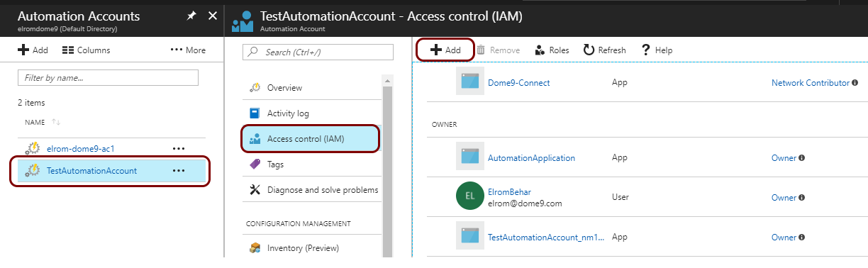The width and height of the screenshot is (868, 268).
Task: Click the Activity log book icon
Action: pyautogui.click(x=255, y=113)
